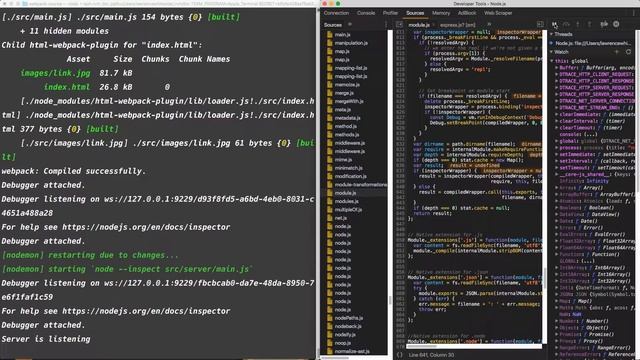Click the step into arrow icon
The image size is (640, 360).
coord(578,24)
